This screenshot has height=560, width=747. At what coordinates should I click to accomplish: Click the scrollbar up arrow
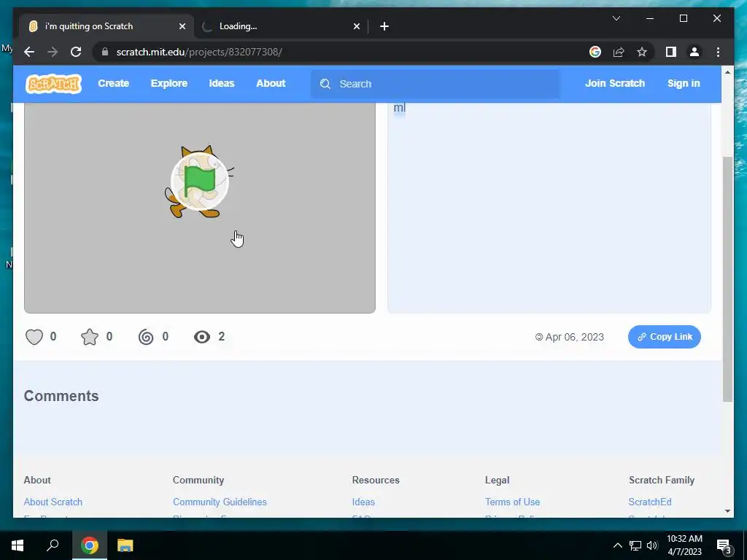(x=727, y=72)
